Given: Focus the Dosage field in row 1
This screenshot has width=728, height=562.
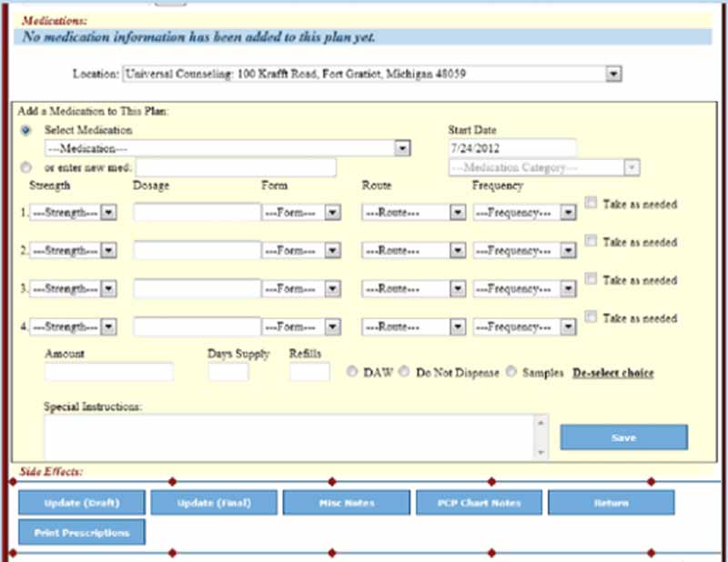Looking at the screenshot, I should click(197, 212).
